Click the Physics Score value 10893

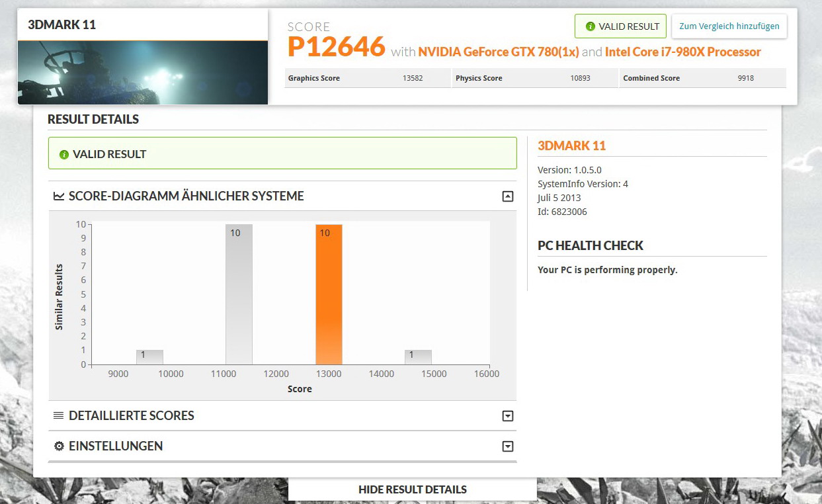580,78
